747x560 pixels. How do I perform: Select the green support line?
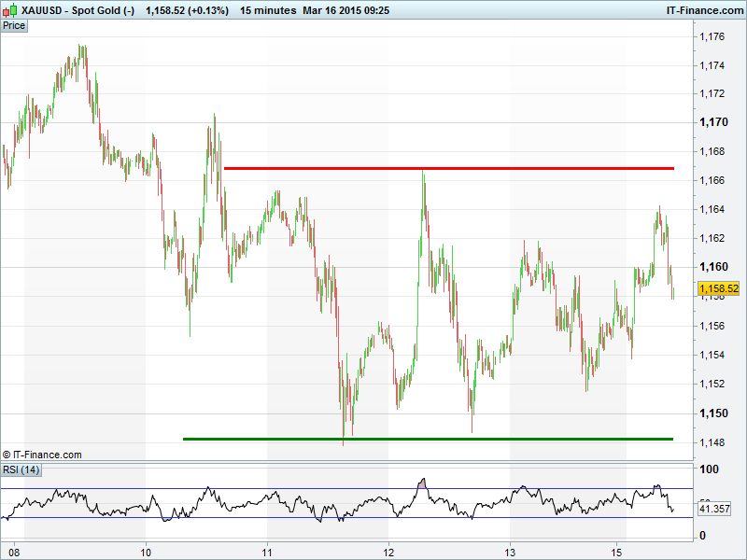point(428,439)
